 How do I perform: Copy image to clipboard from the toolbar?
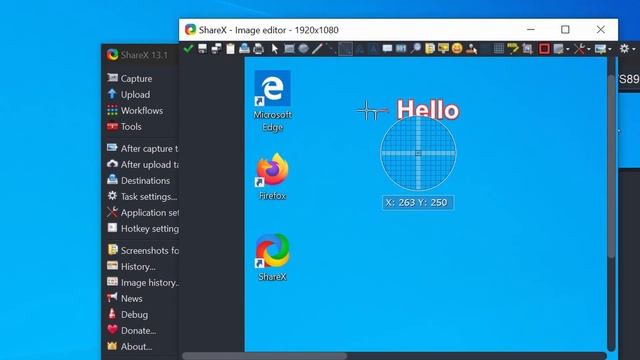pyautogui.click(x=231, y=49)
